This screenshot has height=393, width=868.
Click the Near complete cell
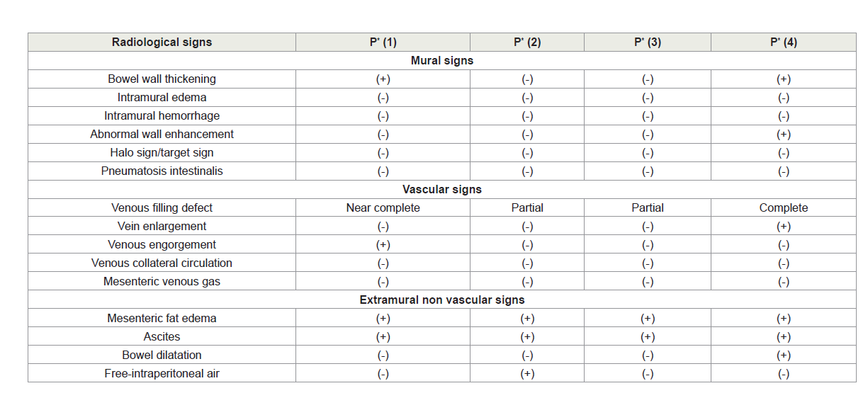383,207
